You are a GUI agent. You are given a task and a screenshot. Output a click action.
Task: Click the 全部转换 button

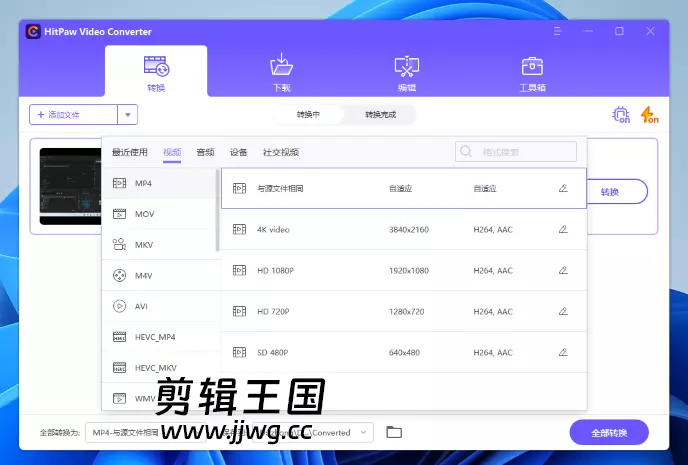pos(609,433)
